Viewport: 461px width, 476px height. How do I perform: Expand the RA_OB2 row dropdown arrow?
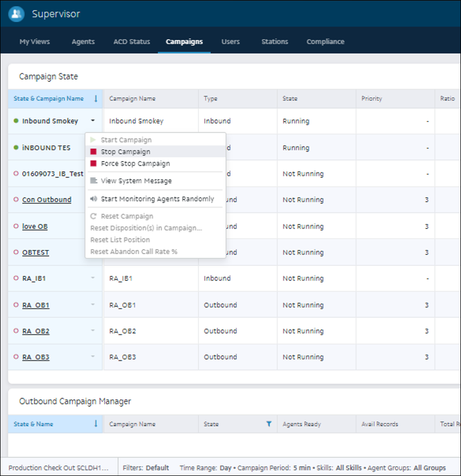point(93,331)
